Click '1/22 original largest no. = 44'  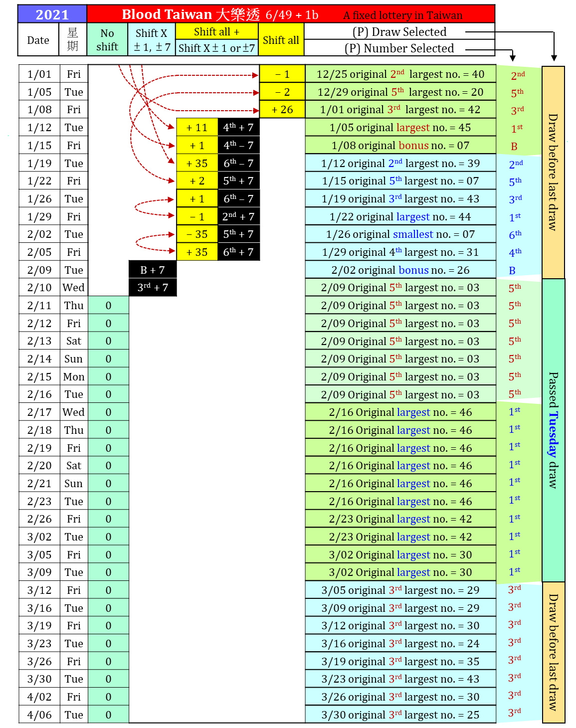point(400,216)
